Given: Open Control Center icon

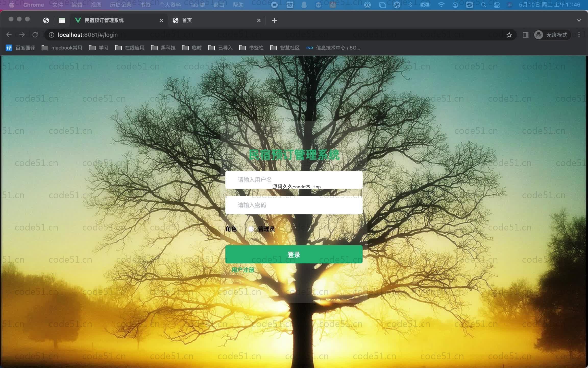Looking at the screenshot, I should 497,5.
